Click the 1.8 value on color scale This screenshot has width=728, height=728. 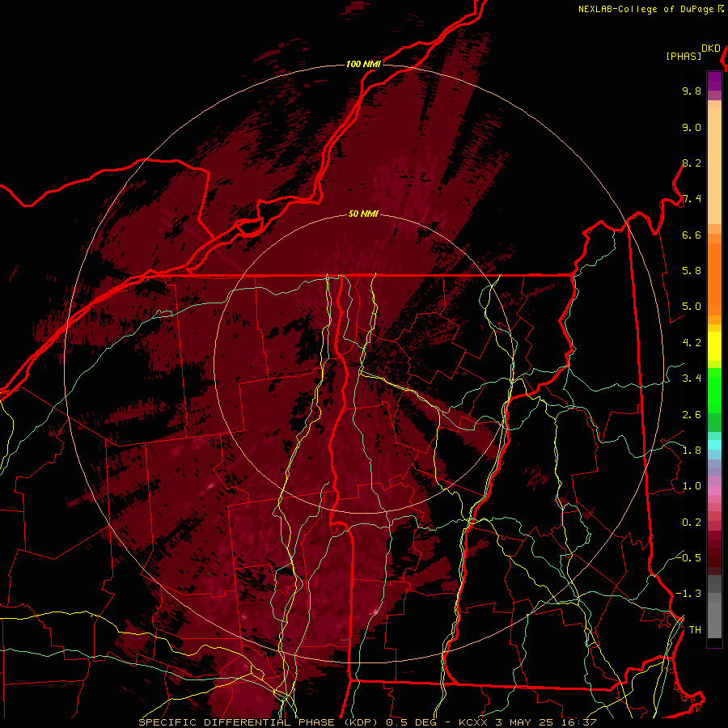coord(692,451)
